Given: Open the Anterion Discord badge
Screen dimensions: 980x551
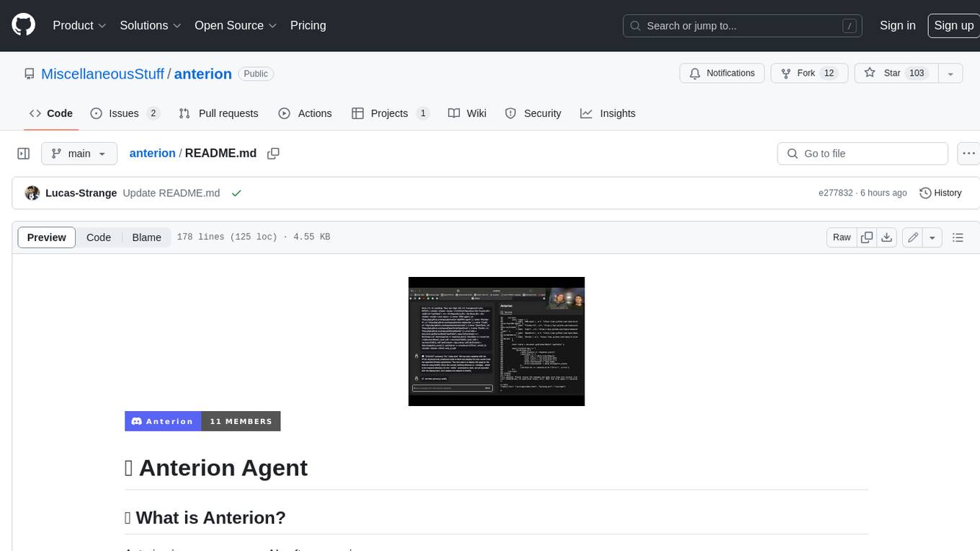Looking at the screenshot, I should coord(202,421).
